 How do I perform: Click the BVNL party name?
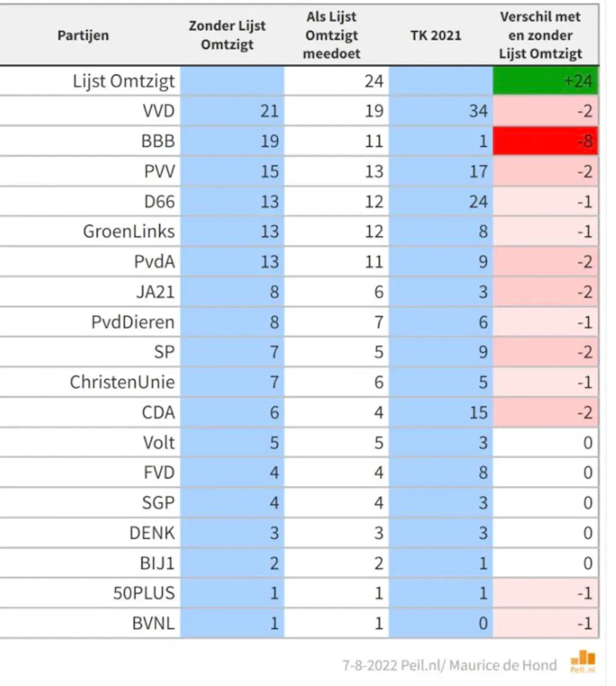(153, 623)
